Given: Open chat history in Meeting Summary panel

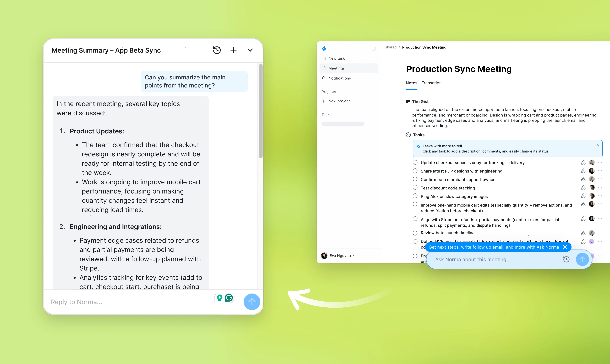Looking at the screenshot, I should click(217, 50).
